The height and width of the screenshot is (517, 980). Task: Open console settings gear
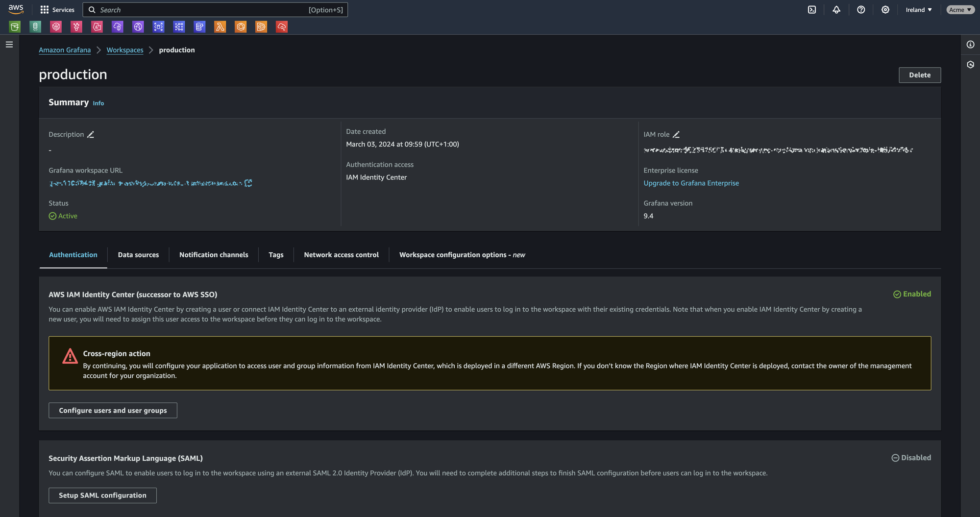(x=885, y=10)
